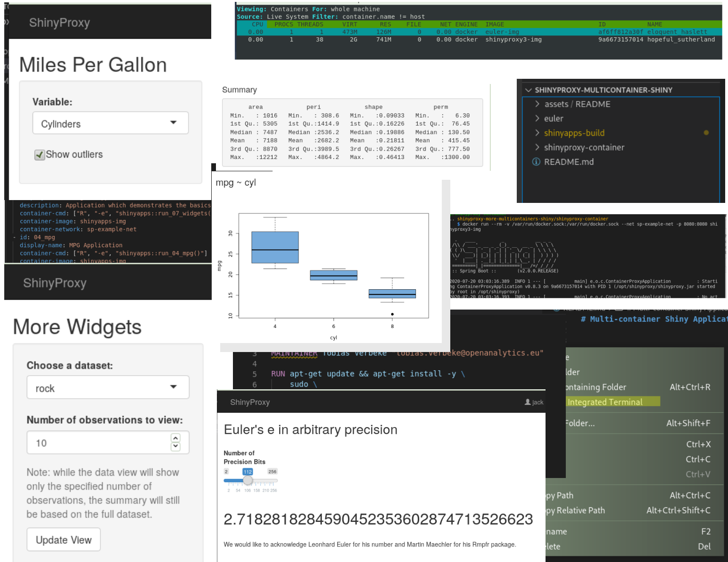
Task: Decrease observations with the down stepper arrow
Action: tap(175, 447)
